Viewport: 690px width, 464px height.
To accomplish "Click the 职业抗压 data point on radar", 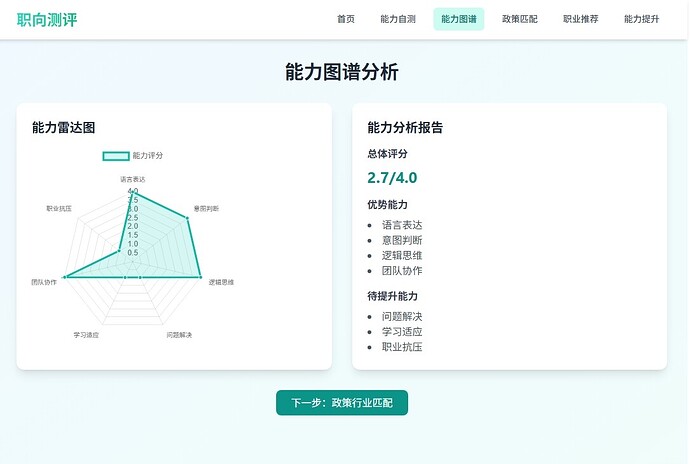I will click(x=119, y=251).
